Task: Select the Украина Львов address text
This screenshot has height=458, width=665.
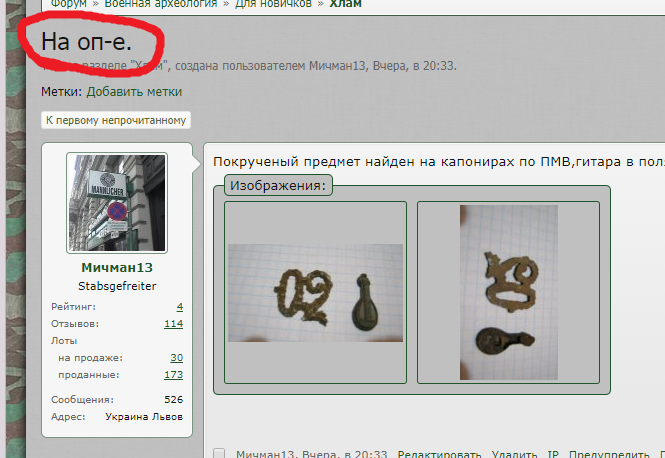Action: click(x=144, y=416)
